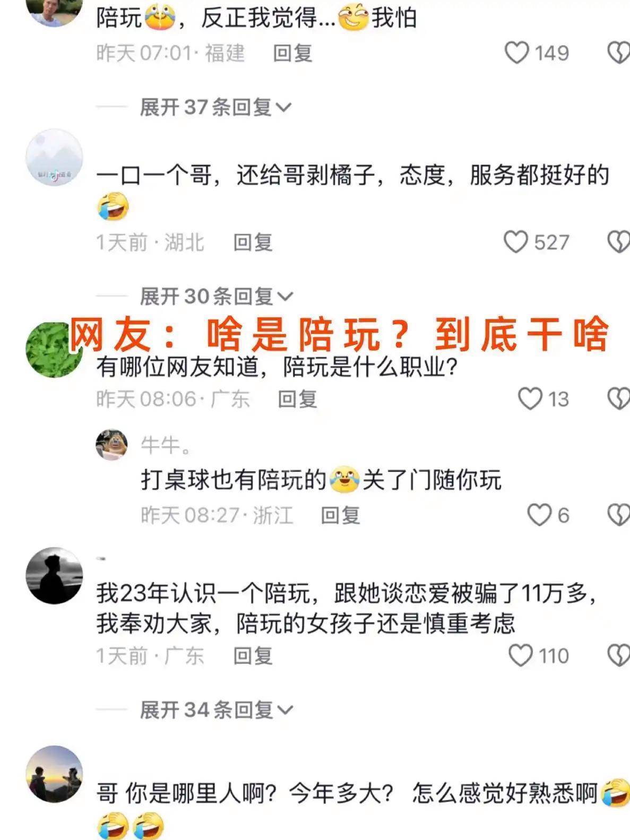Reply to the 陪玩是什么职业 question comment
The image size is (630, 840).
coord(298,399)
